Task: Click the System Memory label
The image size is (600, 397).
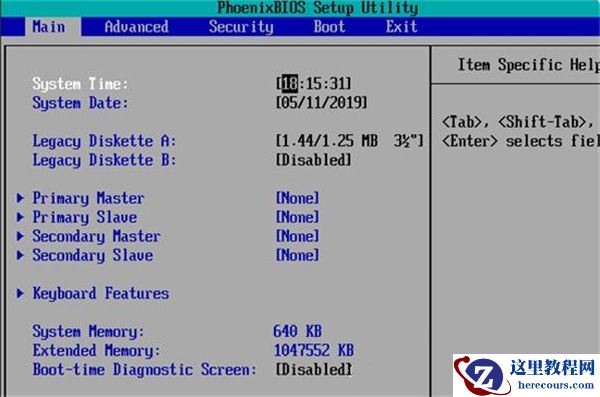Action: click(88, 332)
